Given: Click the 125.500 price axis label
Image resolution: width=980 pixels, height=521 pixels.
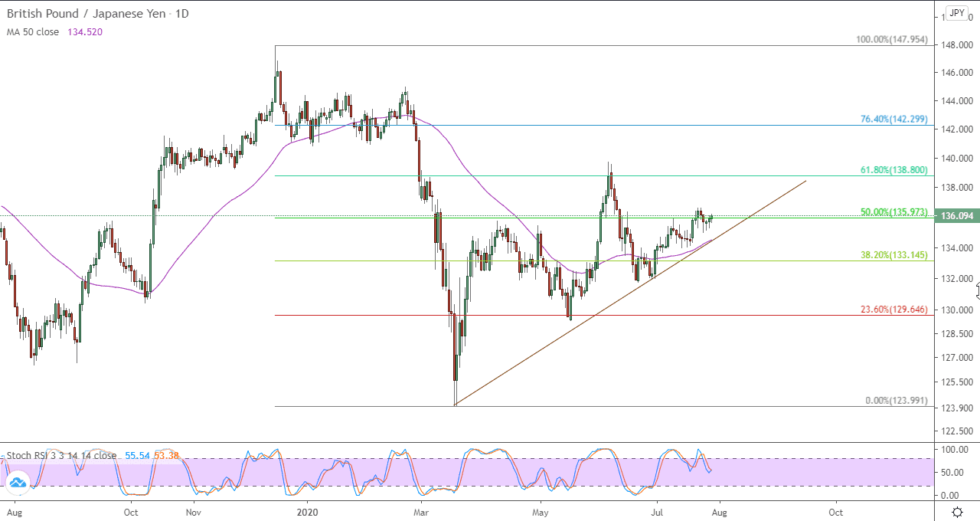Looking at the screenshot, I should pyautogui.click(x=957, y=382).
